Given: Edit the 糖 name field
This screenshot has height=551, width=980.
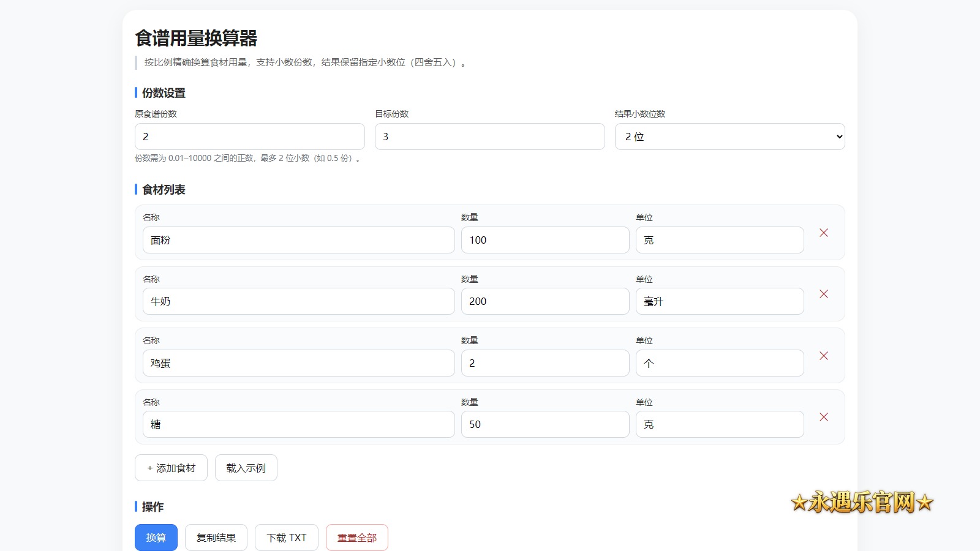Looking at the screenshot, I should [x=299, y=424].
